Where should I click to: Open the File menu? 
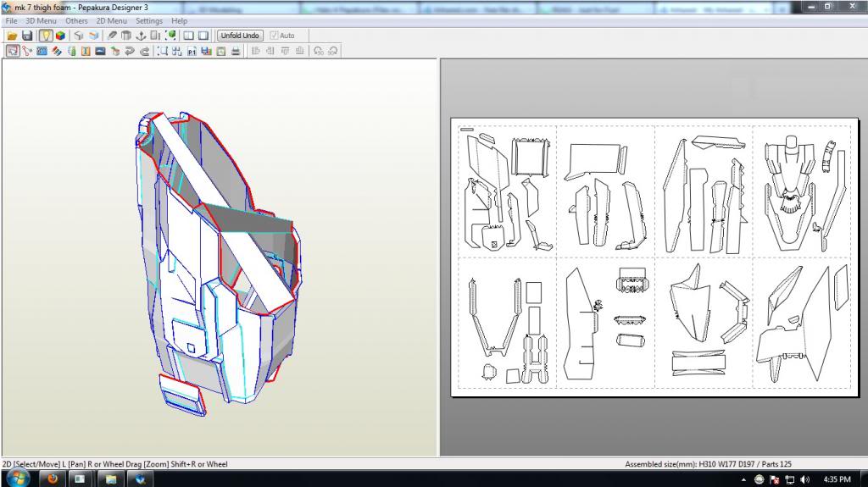(11, 20)
